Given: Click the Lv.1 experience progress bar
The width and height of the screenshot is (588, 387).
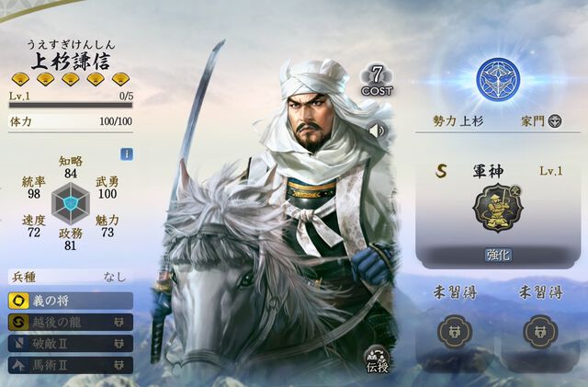Looking at the screenshot, I should click(x=71, y=105).
